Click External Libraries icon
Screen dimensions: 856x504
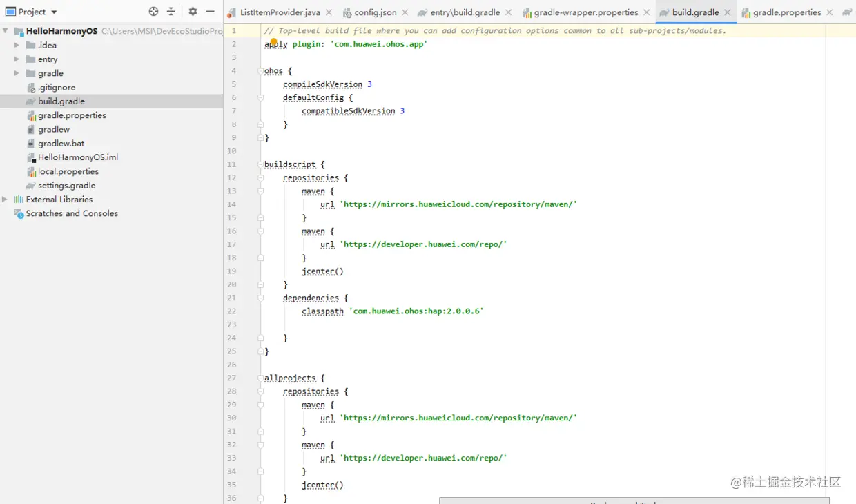click(19, 200)
